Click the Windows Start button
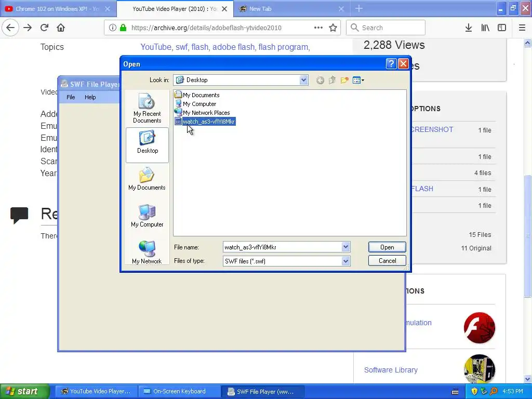The width and height of the screenshot is (532, 399). 24,391
